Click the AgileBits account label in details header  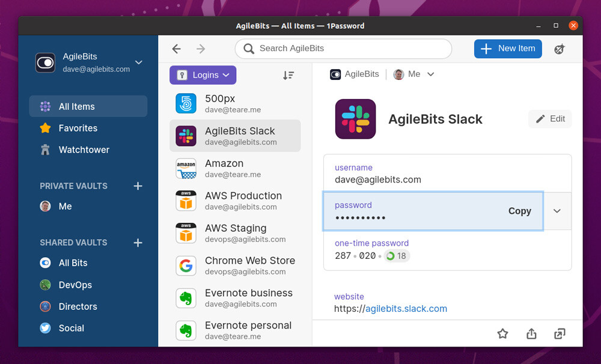355,74
